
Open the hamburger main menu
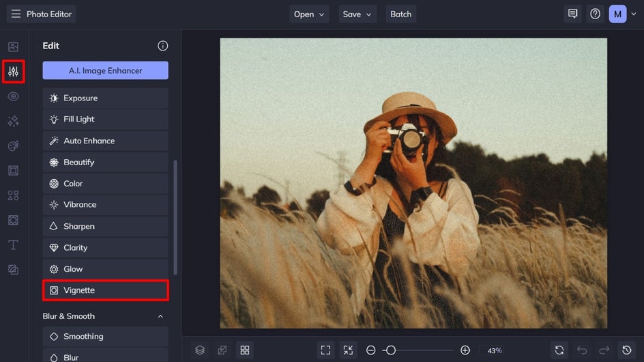click(x=16, y=14)
